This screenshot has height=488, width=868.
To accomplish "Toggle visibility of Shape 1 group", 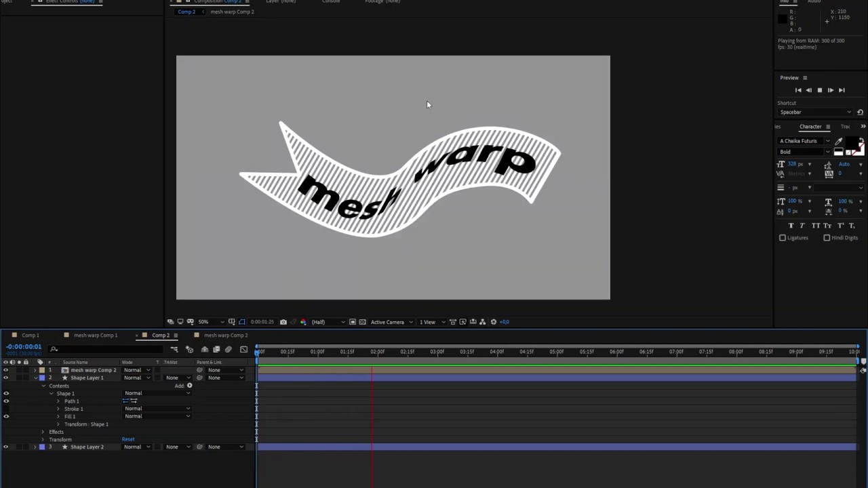I will point(6,393).
